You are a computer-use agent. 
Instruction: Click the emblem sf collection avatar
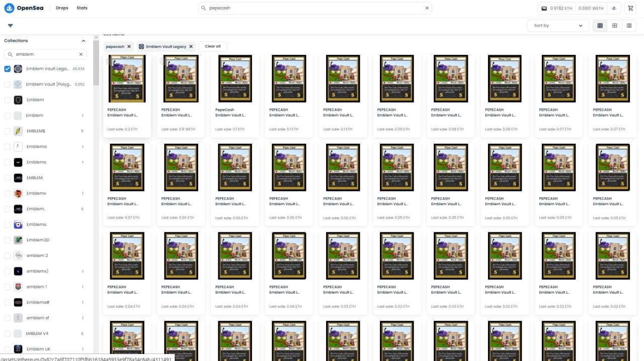[18, 318]
